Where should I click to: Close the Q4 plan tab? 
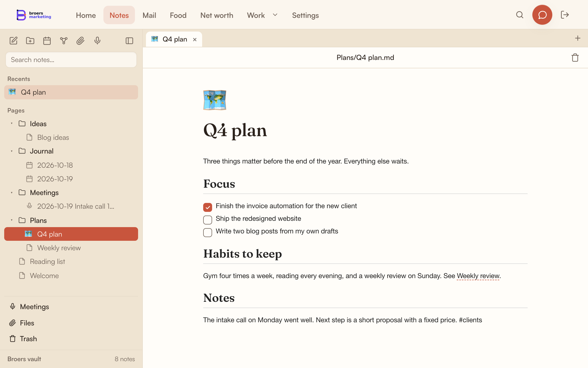tap(195, 40)
